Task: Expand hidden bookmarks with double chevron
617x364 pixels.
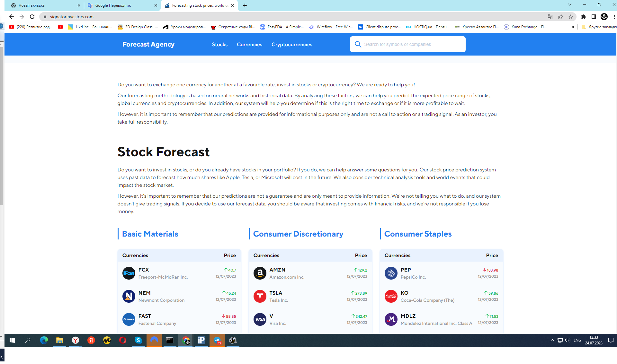Action: pyautogui.click(x=573, y=27)
